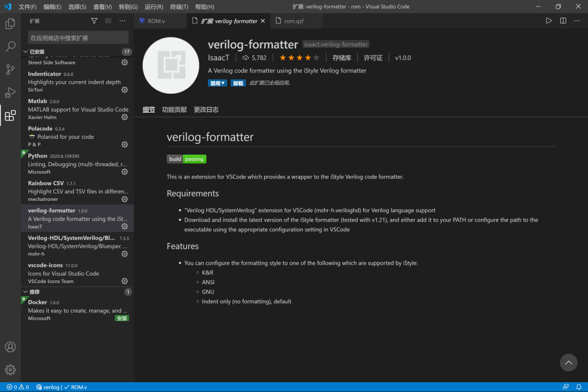This screenshot has height=392, width=588.
Task: Close the verilog-formatter extension tab
Action: (x=263, y=21)
